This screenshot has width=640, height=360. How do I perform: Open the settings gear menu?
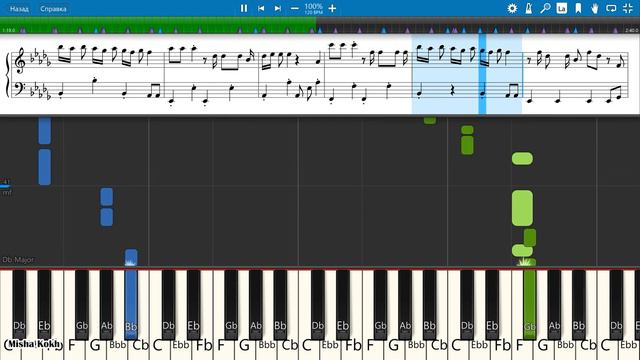coord(512,8)
